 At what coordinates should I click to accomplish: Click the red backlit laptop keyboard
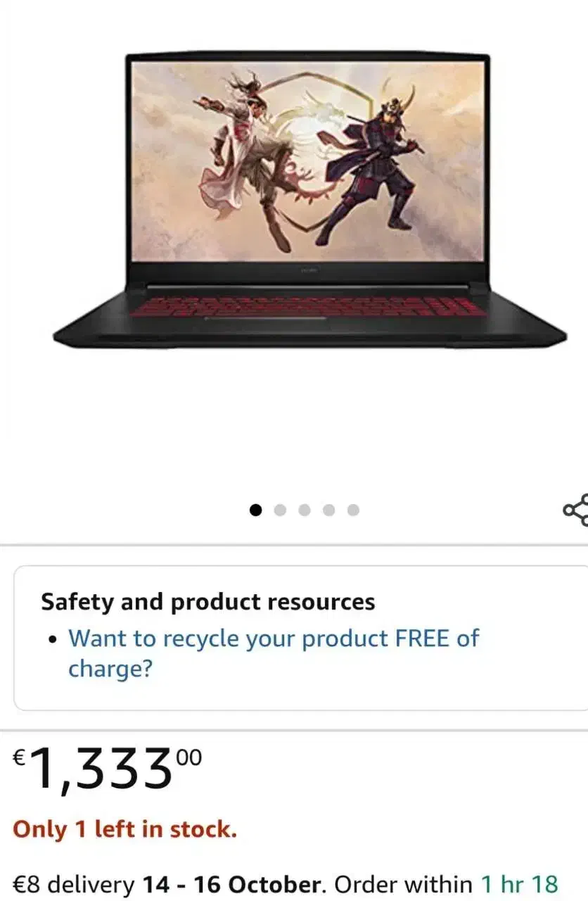(308, 306)
